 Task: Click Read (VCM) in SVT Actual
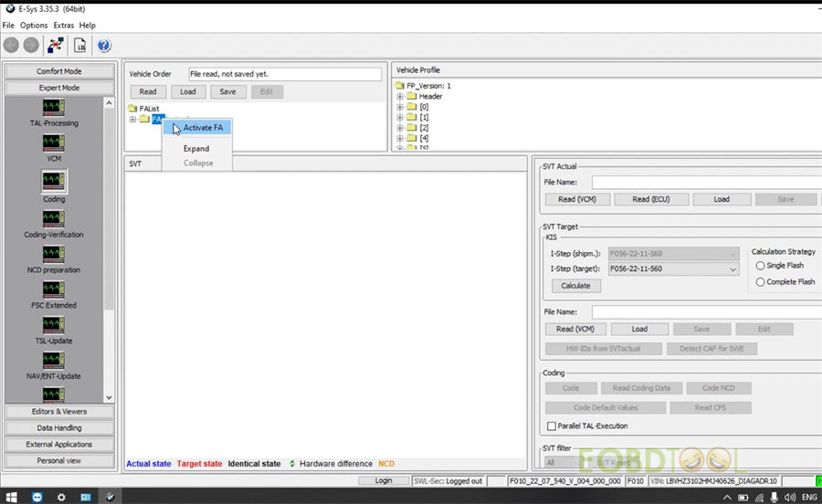[577, 199]
